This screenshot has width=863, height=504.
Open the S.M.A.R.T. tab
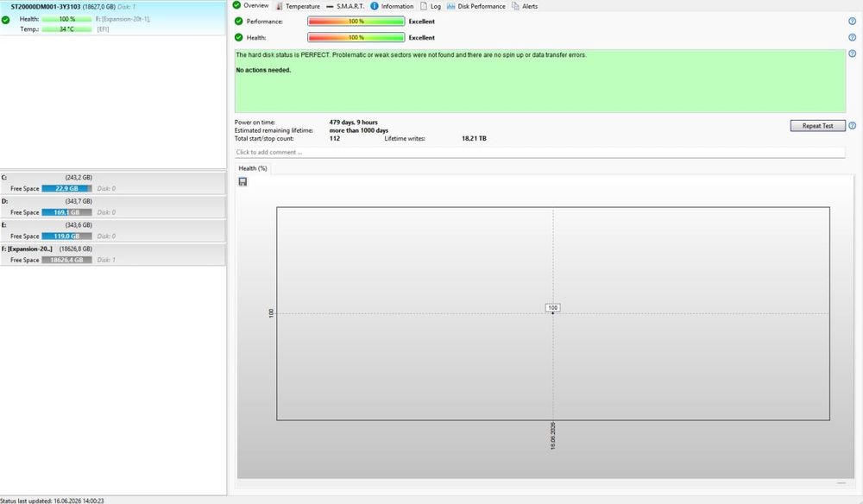click(x=345, y=6)
